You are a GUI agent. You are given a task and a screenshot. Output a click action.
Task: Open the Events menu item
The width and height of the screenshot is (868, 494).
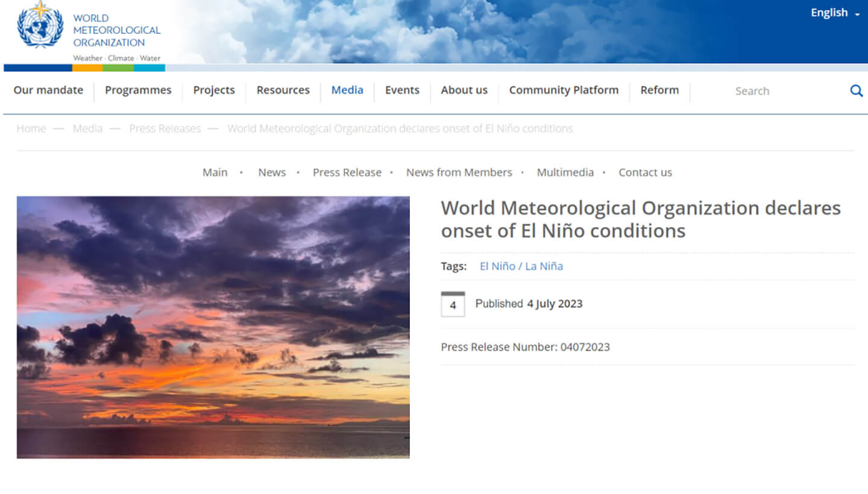point(402,90)
